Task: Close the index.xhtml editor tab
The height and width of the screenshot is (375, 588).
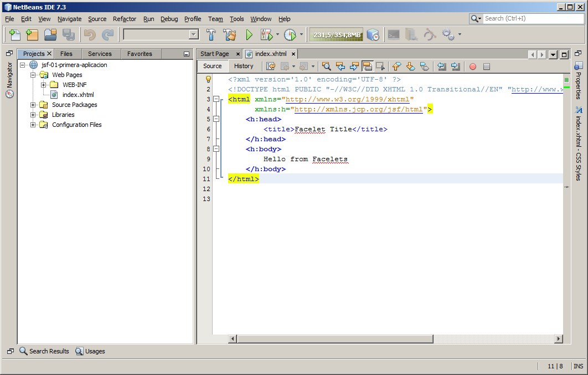Action: tap(293, 54)
